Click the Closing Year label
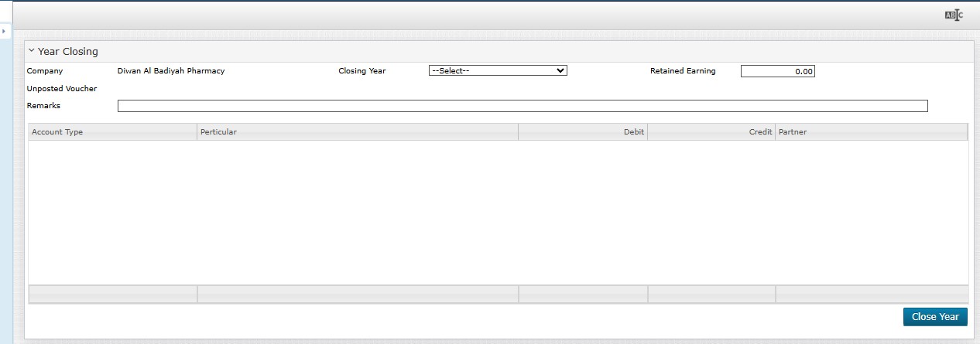980x344 pixels. point(362,71)
